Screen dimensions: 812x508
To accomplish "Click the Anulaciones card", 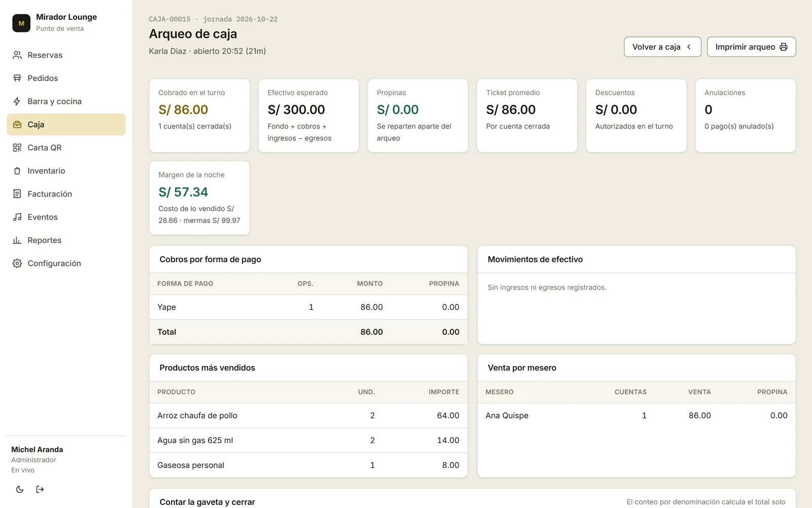I will coord(746,115).
